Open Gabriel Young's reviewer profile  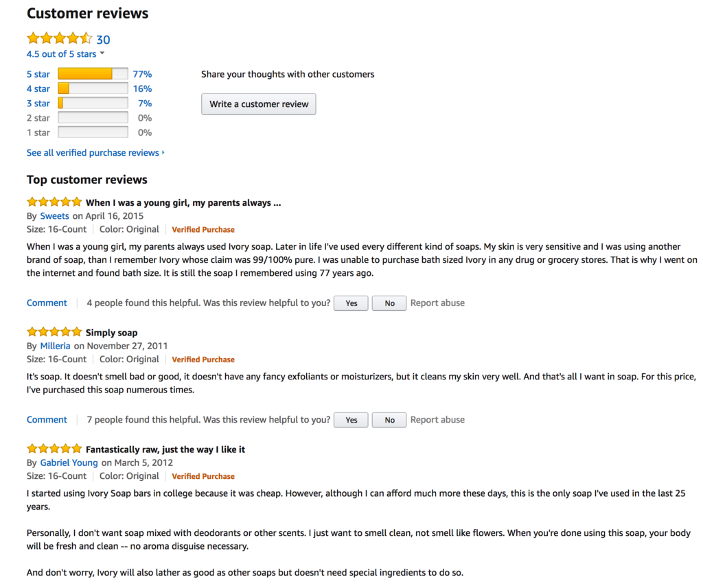point(69,462)
